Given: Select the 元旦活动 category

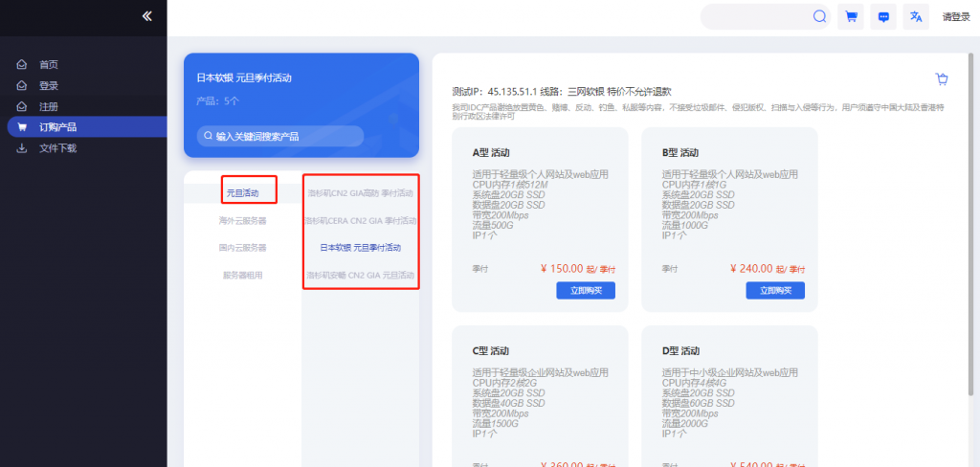Looking at the screenshot, I should point(242,193).
